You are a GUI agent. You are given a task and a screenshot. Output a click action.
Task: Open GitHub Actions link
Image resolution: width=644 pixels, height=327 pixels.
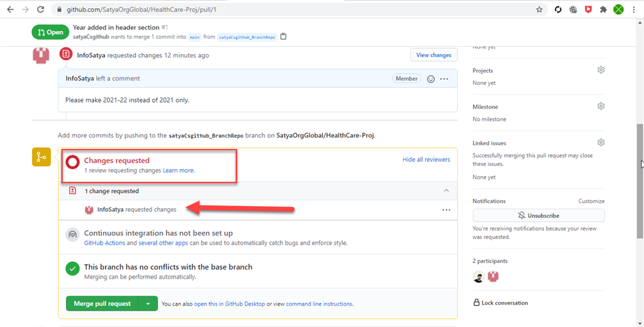104,243
